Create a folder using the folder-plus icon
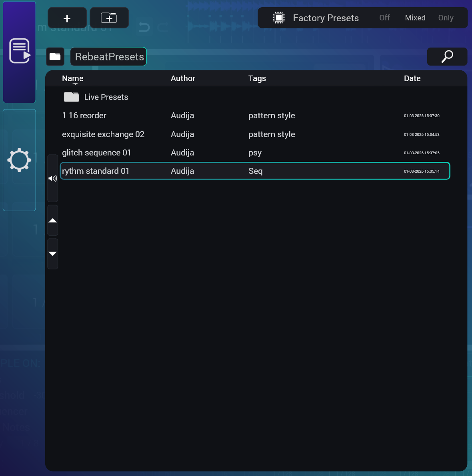This screenshot has width=472, height=476. (109, 18)
